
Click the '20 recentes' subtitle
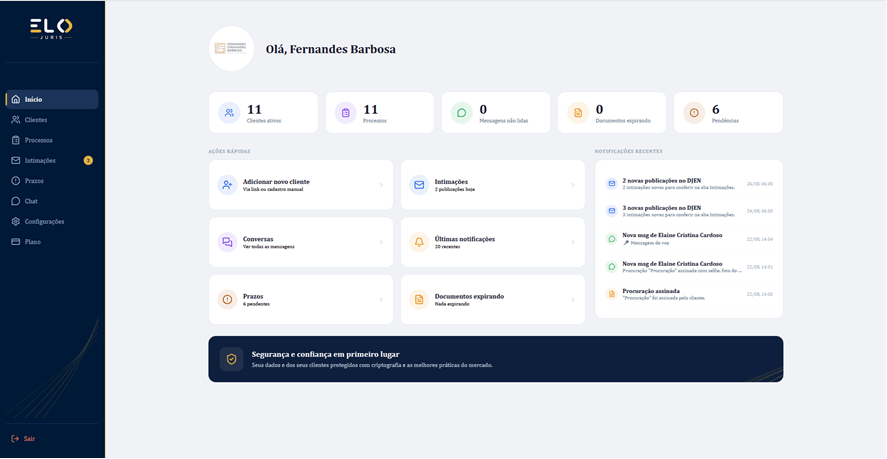click(x=447, y=247)
